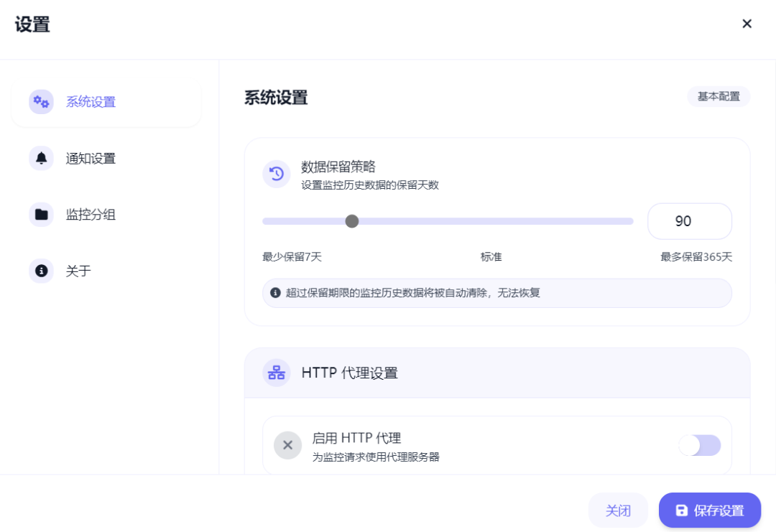The width and height of the screenshot is (776, 532).
Task: Open the 通知设置 tab
Action: click(91, 158)
